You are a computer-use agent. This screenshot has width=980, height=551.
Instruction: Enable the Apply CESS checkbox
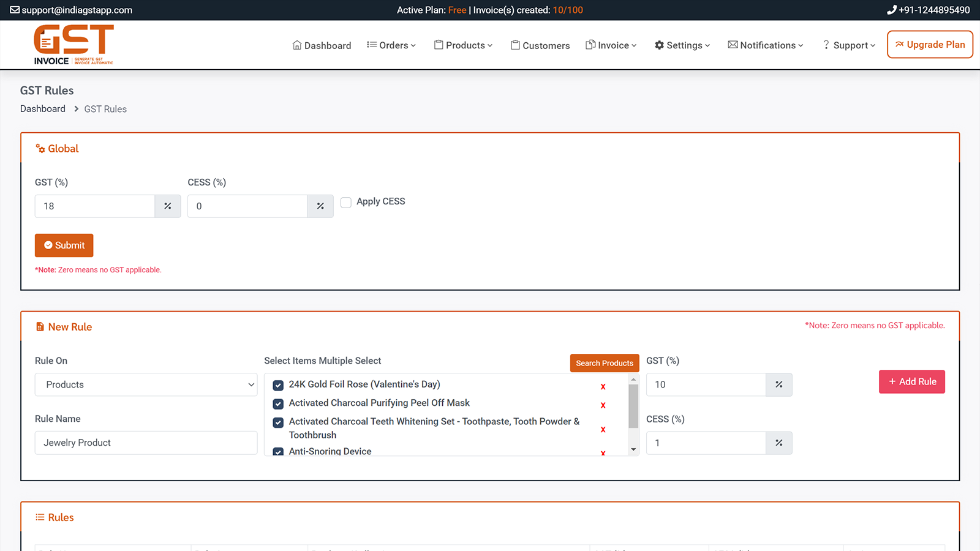pyautogui.click(x=346, y=202)
